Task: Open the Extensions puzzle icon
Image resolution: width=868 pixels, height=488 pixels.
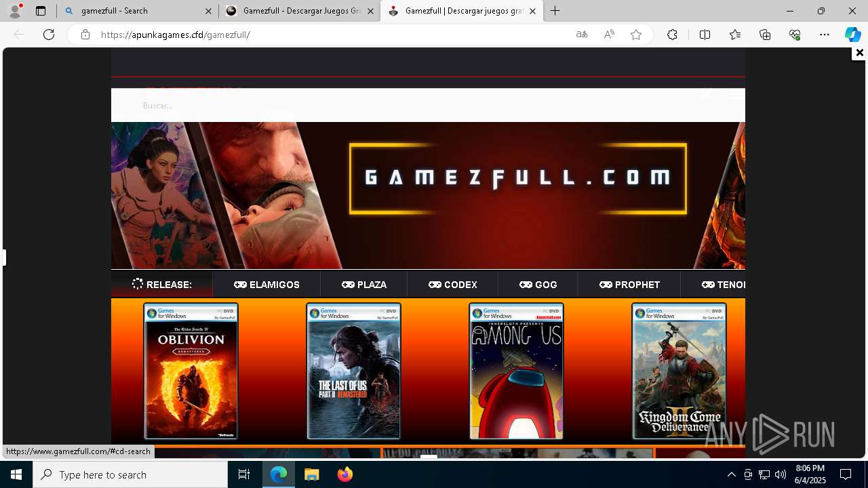Action: (672, 35)
